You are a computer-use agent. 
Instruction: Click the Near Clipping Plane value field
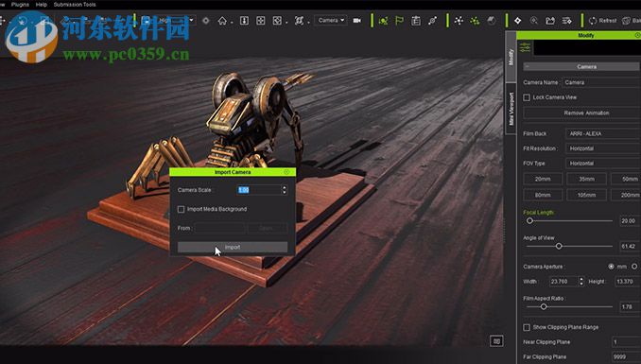626,342
